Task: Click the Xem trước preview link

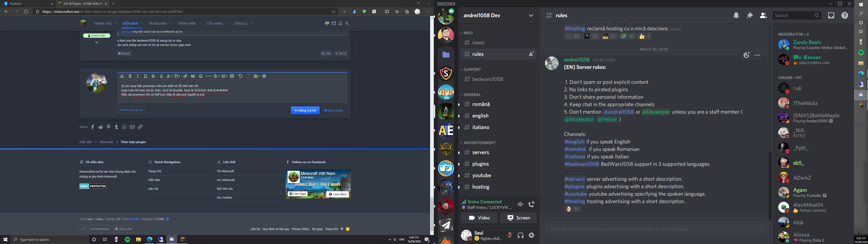Action: [x=334, y=110]
